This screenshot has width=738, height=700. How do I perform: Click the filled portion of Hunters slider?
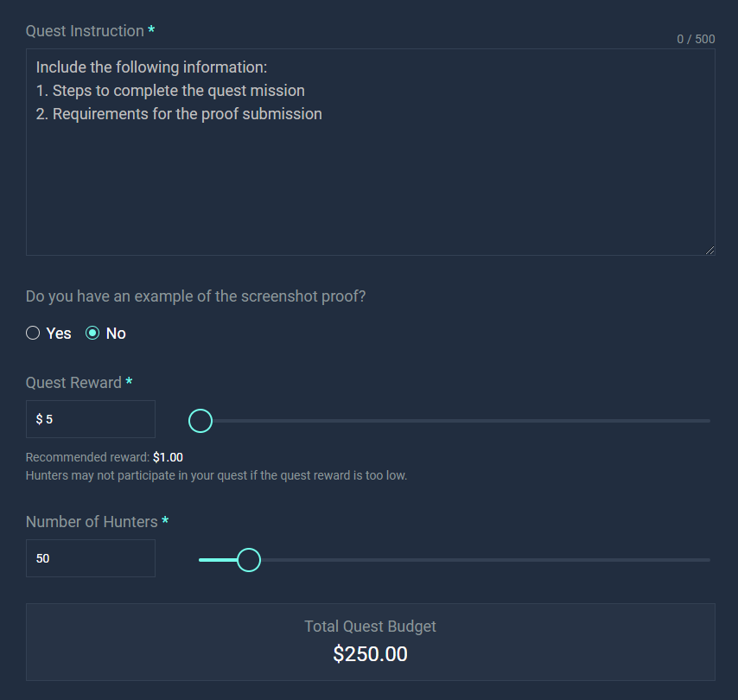216,560
